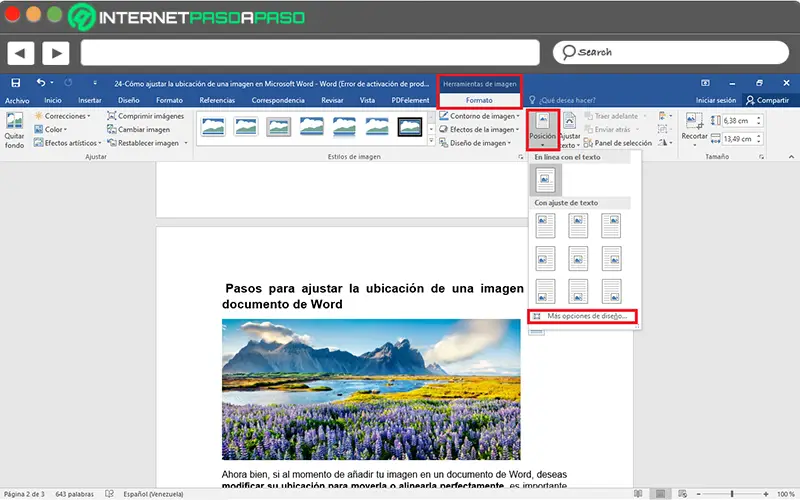The image size is (800, 500).
Task: Select middle-center text wrap position
Action: (x=578, y=258)
